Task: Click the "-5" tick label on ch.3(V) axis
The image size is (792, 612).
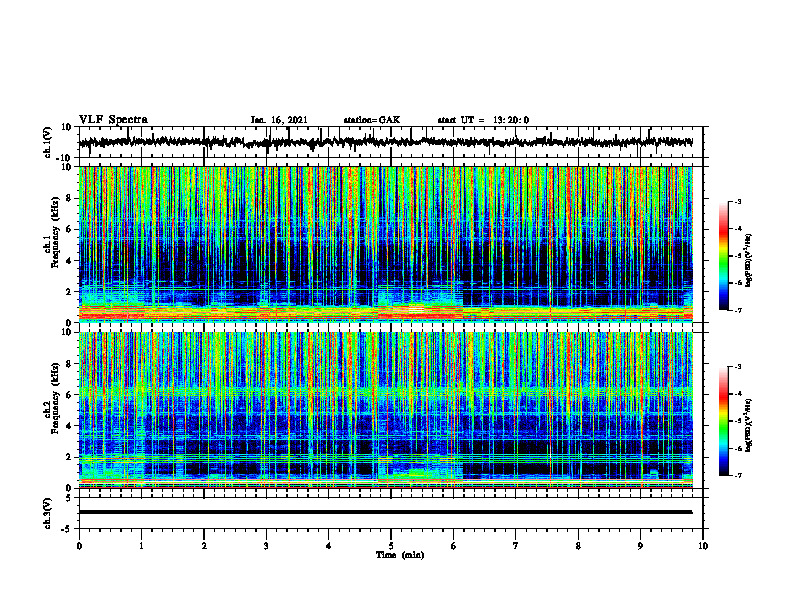Action: point(67,529)
